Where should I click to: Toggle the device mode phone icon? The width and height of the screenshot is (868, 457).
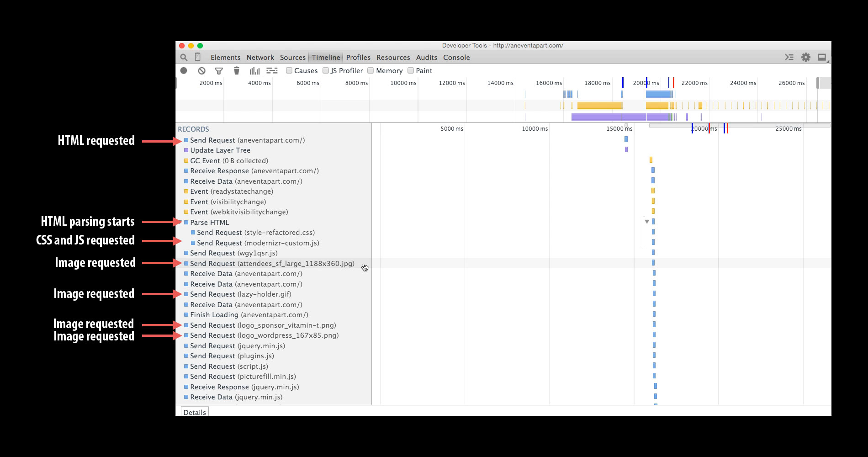(198, 57)
